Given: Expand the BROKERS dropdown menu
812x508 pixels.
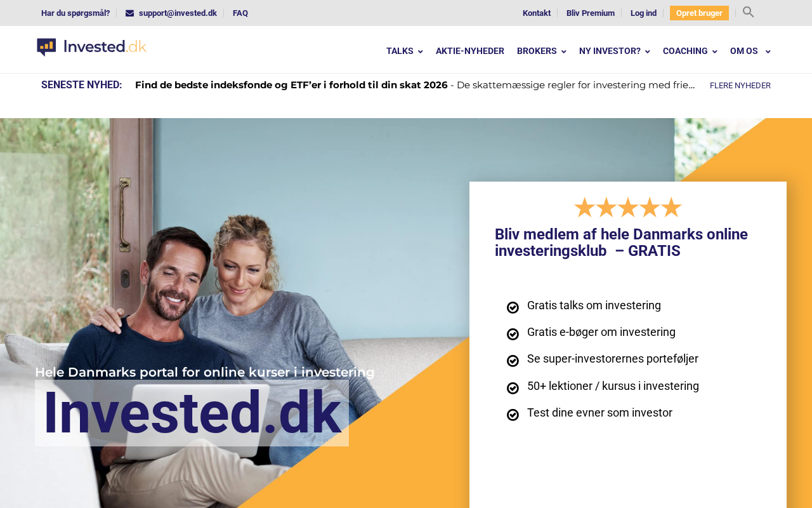Looking at the screenshot, I should (x=541, y=51).
